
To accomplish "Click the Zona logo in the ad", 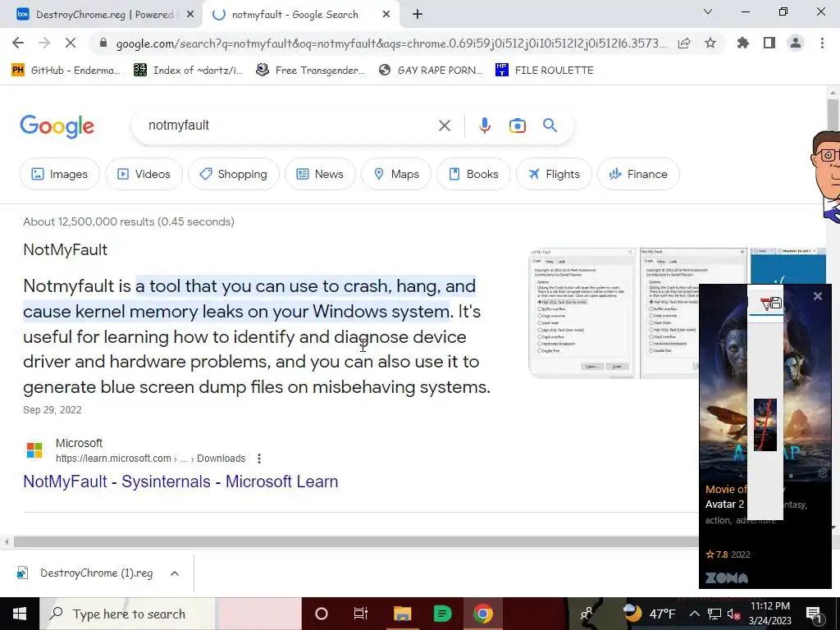I will (727, 578).
